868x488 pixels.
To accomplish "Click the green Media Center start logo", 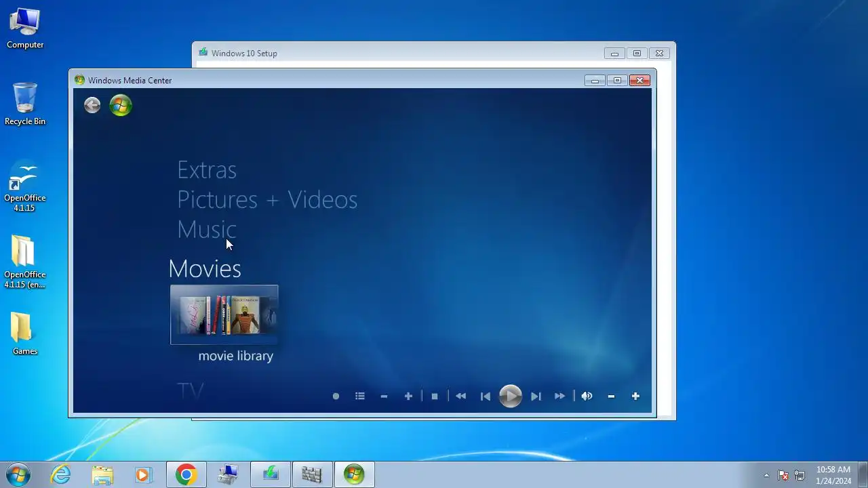I will (x=121, y=105).
